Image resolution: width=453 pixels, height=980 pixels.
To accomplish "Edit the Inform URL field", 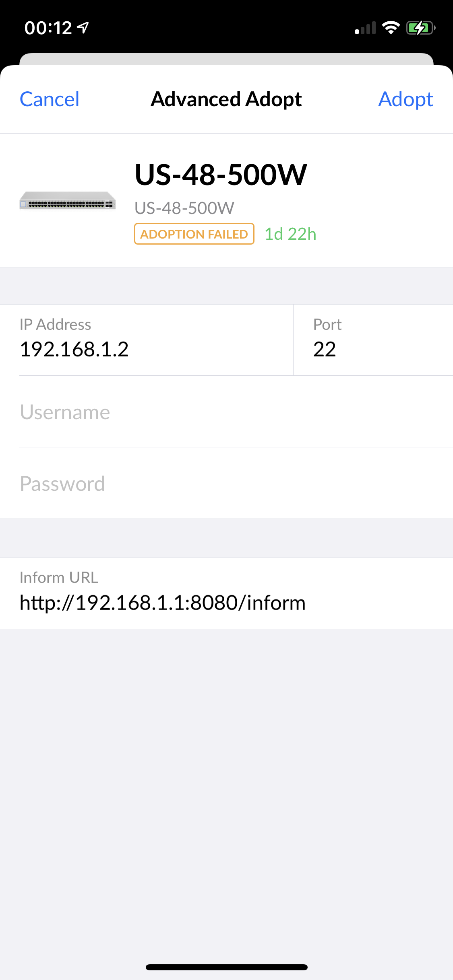I will [226, 593].
